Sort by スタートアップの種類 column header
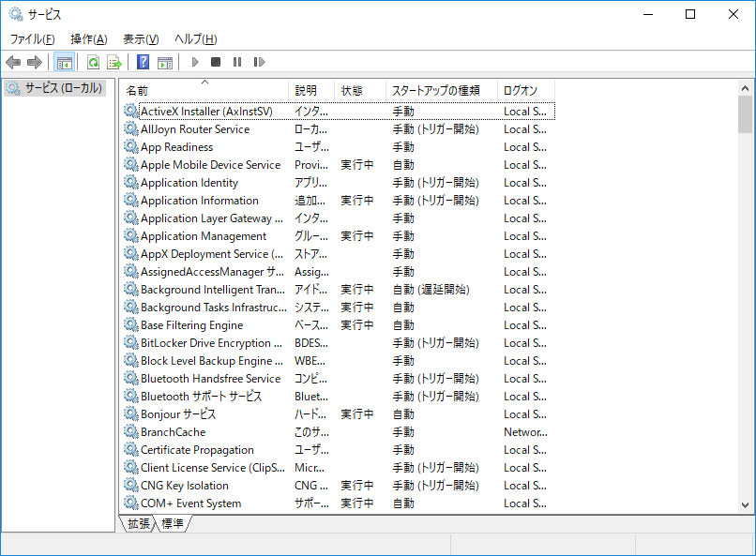Viewport: 756px width, 556px height. (x=442, y=91)
